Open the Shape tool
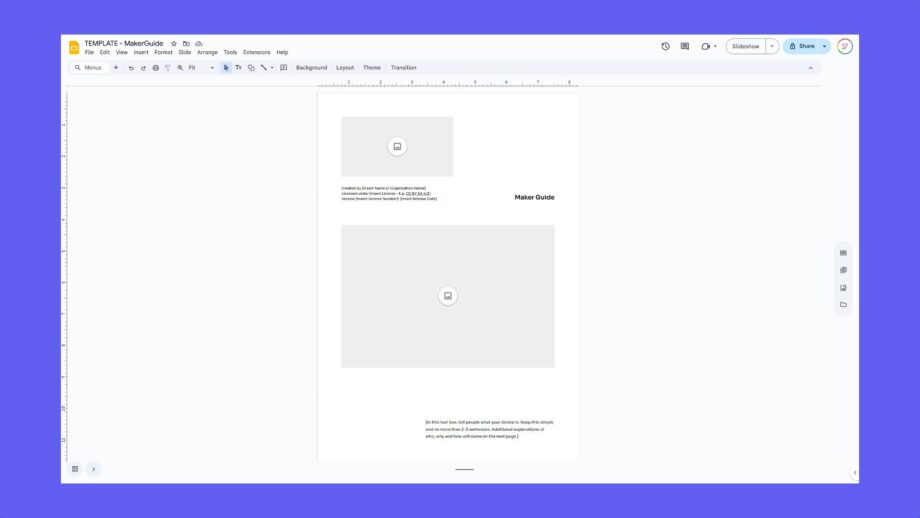 pos(251,68)
